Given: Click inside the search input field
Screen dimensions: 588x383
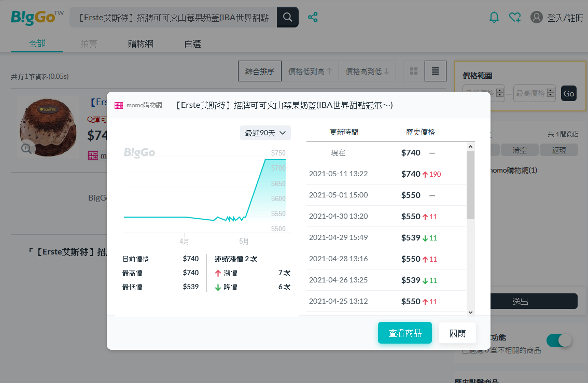Looking at the screenshot, I should tap(174, 18).
